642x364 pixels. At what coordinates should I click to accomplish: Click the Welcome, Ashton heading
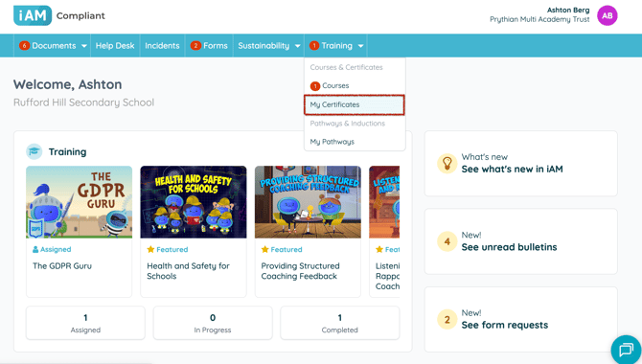[x=68, y=84]
